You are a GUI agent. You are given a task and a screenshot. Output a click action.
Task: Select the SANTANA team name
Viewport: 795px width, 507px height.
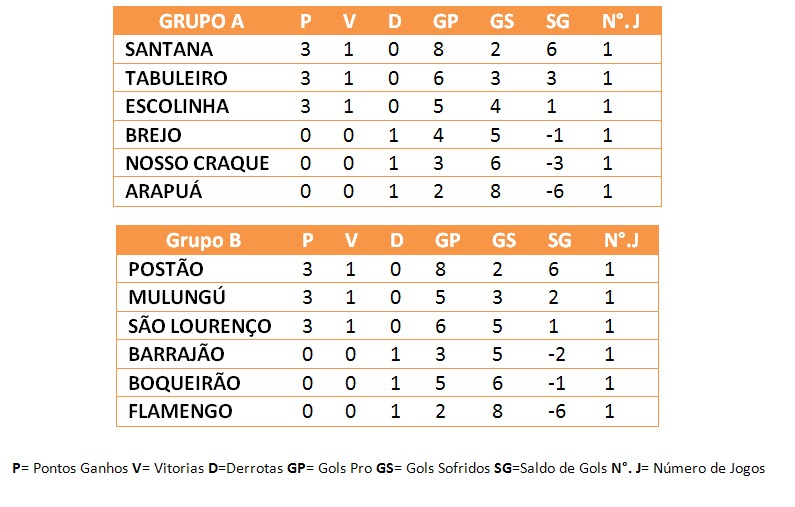point(169,50)
